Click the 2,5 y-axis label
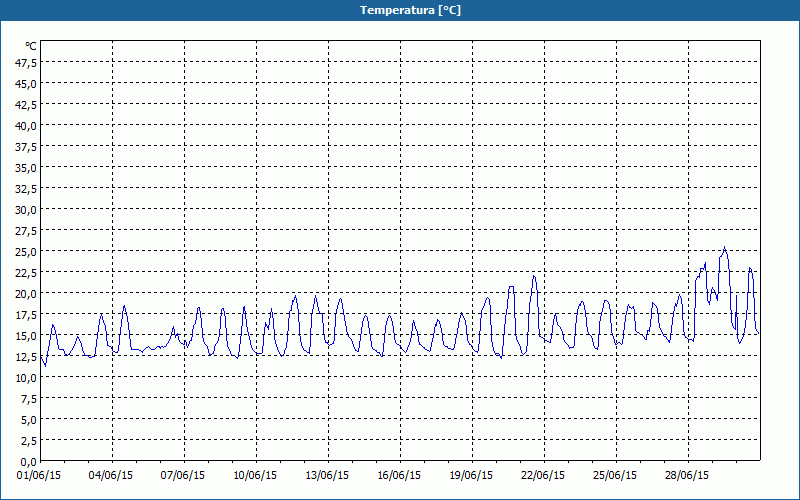Viewport: 800px width, 500px height. pos(28,441)
